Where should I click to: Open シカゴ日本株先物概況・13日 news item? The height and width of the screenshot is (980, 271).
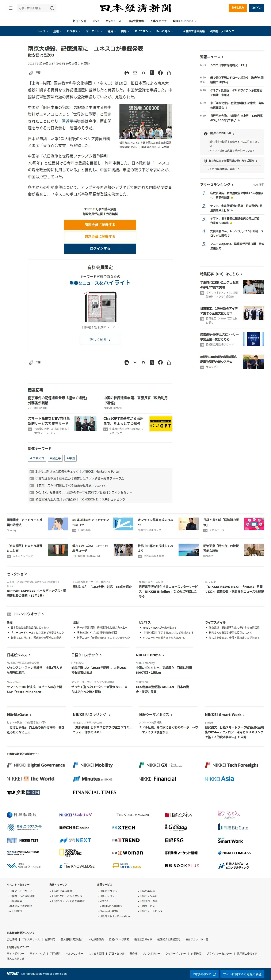point(229,65)
